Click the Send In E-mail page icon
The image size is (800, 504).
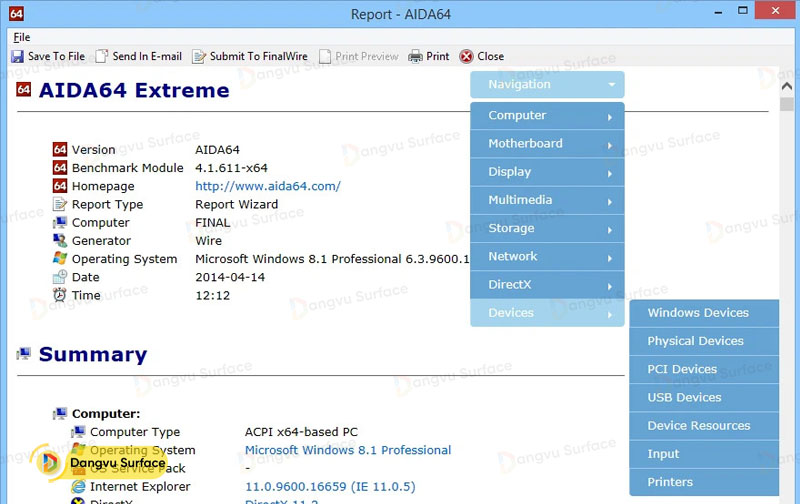[102, 57]
